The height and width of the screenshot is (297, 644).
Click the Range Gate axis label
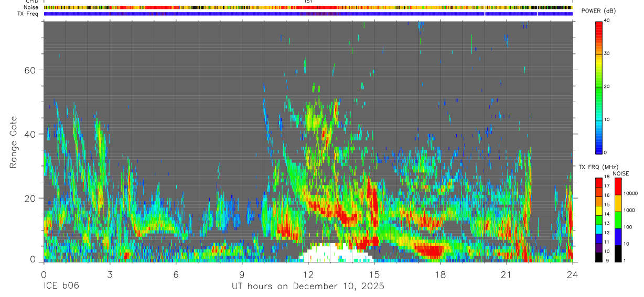14,142
